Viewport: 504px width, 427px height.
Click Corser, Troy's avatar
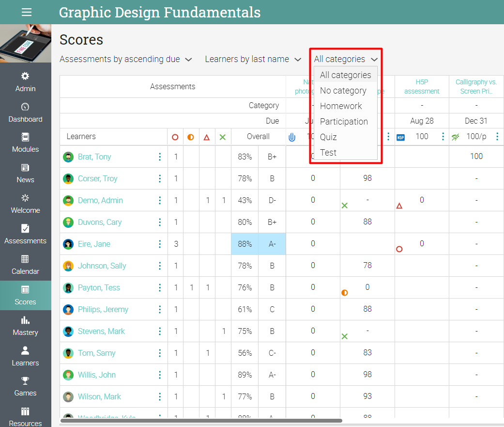click(68, 178)
